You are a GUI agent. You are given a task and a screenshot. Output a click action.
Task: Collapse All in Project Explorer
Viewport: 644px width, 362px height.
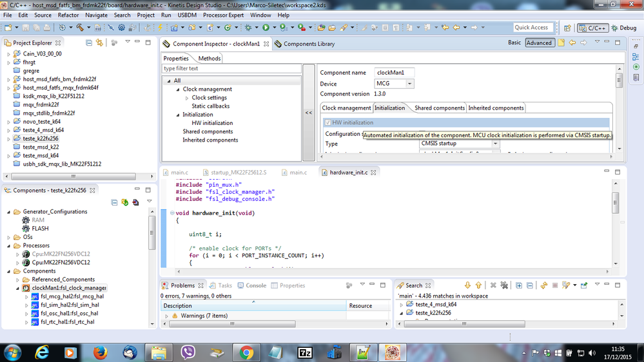[x=89, y=43]
